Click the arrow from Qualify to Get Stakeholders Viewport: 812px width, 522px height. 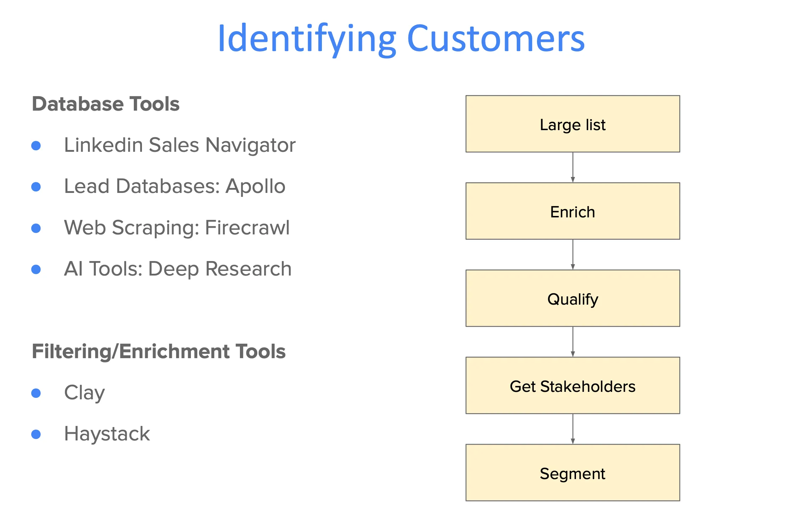(x=573, y=342)
